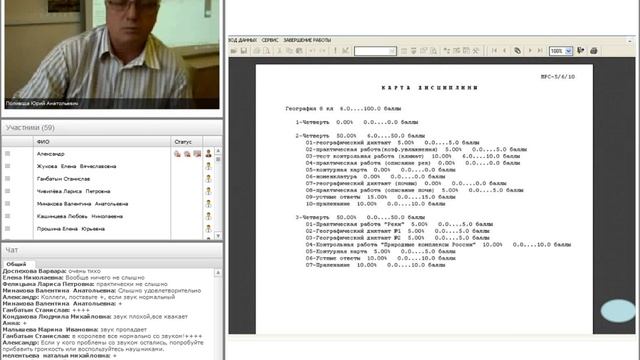
Task: Tick the checkbox beside Ганбатын Станислав
Action: coord(7,178)
